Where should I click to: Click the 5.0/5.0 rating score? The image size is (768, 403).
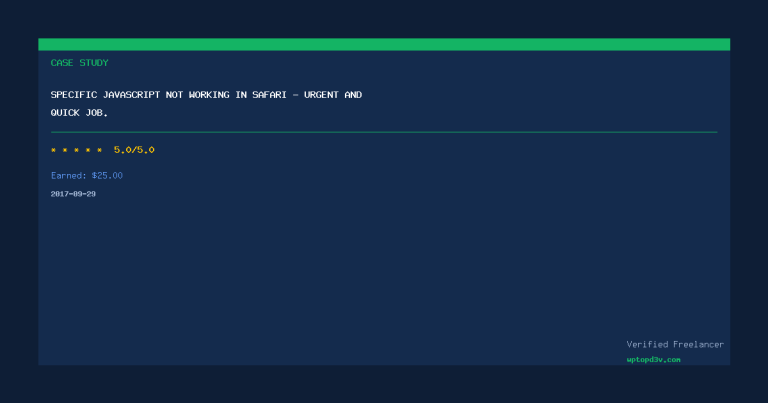point(134,150)
